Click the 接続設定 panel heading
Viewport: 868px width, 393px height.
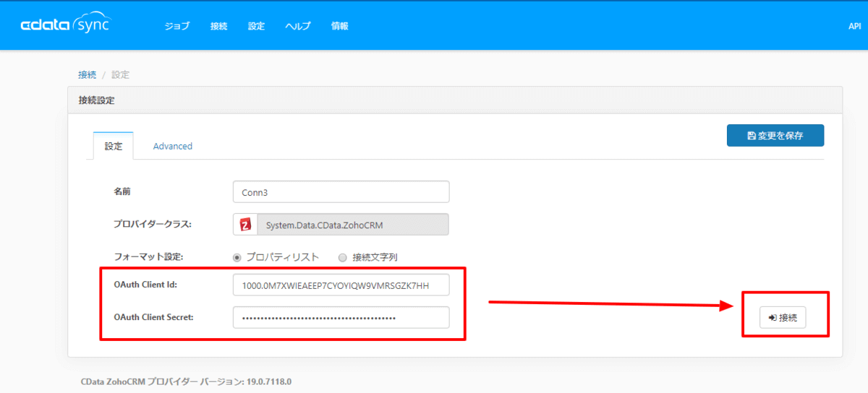point(96,100)
